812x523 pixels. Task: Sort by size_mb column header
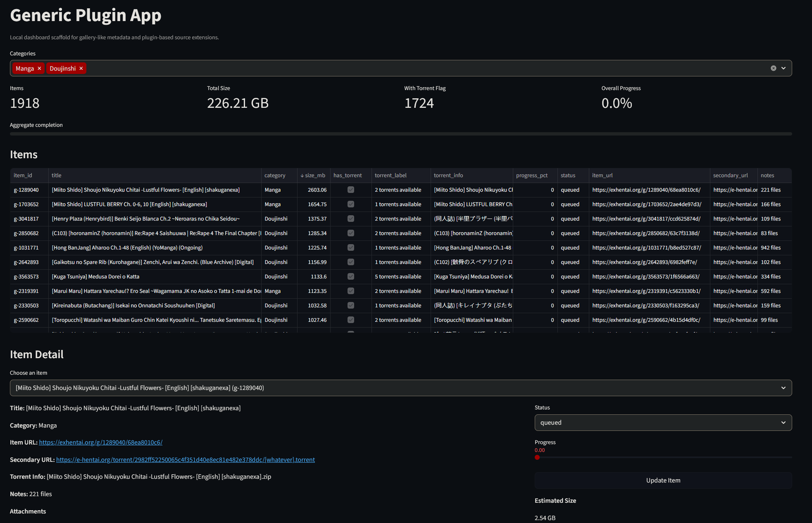point(314,176)
